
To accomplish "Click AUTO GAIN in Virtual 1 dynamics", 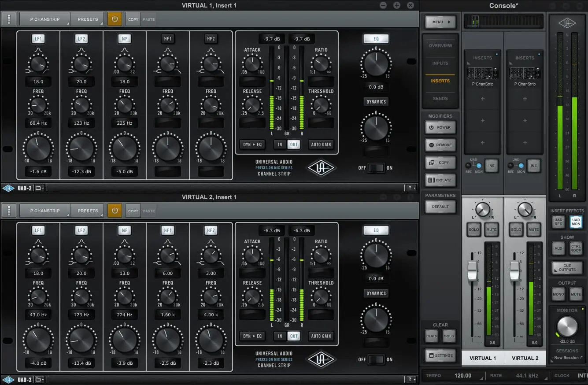I will pyautogui.click(x=321, y=144).
